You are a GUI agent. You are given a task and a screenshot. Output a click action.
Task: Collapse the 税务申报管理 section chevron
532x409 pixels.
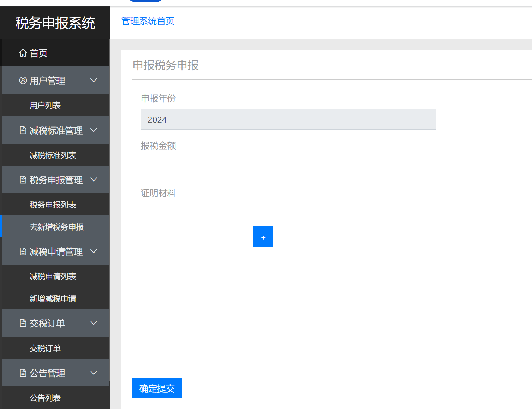(x=94, y=179)
